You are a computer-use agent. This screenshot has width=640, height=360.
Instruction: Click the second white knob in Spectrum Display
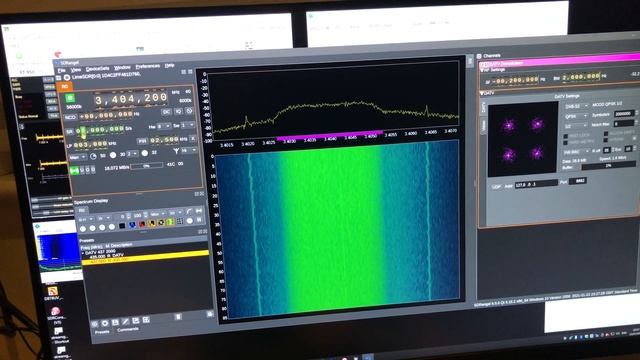tap(93, 228)
